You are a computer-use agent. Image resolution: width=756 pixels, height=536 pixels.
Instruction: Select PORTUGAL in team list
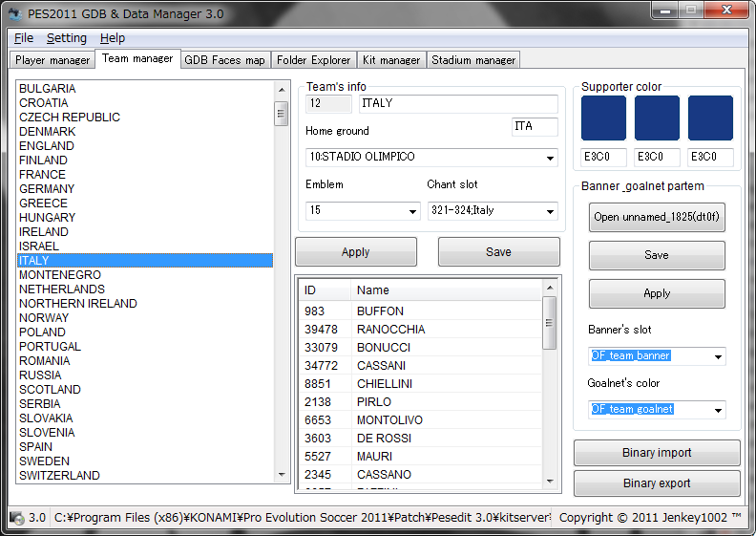tap(145, 347)
